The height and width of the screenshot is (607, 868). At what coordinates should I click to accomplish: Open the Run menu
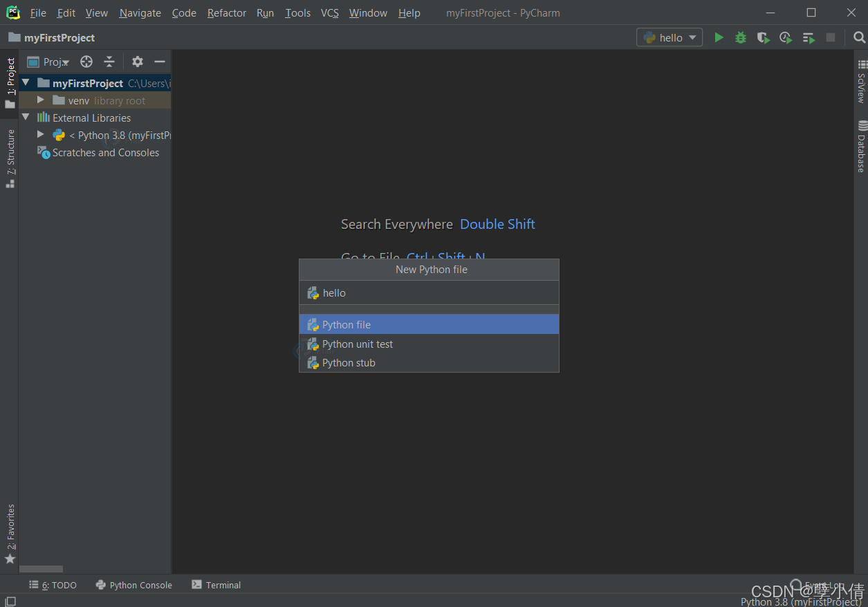point(265,13)
